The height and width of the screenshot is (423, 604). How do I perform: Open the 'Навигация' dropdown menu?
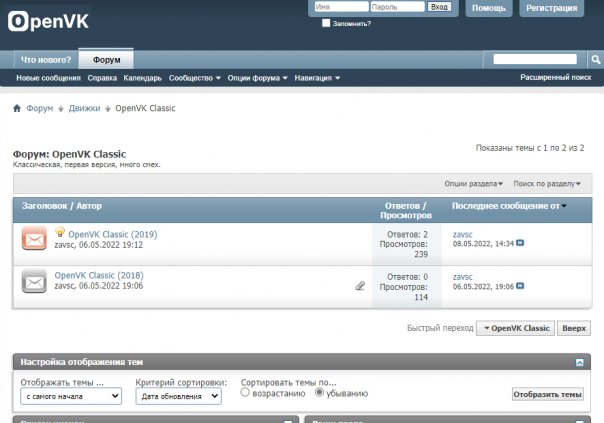317,78
